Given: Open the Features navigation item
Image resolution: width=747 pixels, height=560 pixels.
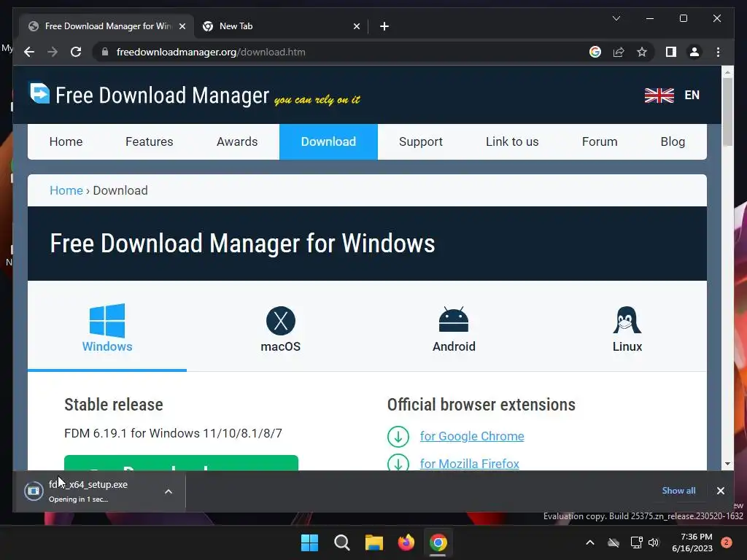Looking at the screenshot, I should pos(149,141).
